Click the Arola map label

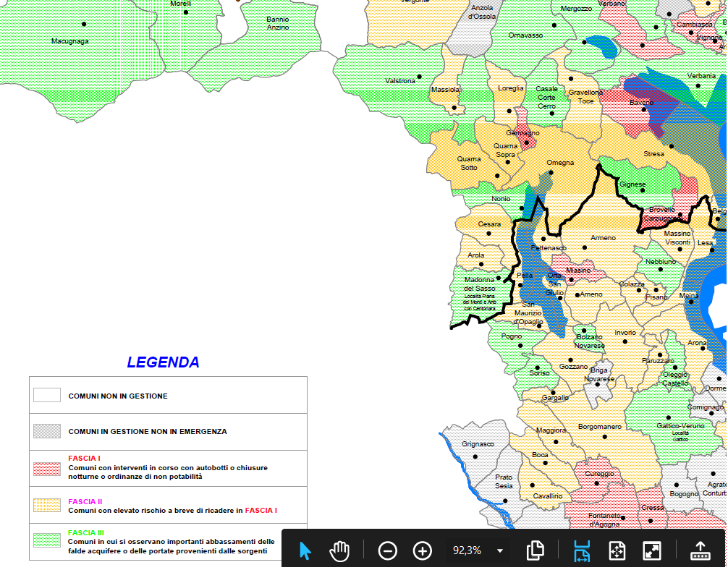476,255
